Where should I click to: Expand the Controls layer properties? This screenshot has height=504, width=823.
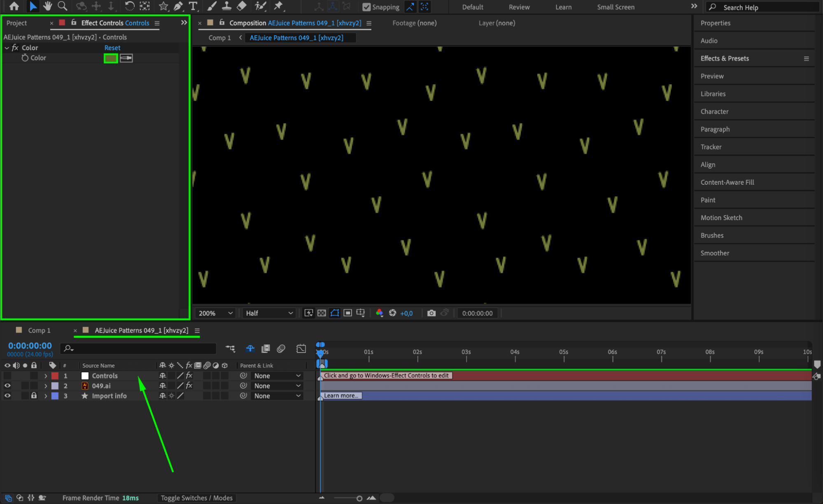pos(46,376)
